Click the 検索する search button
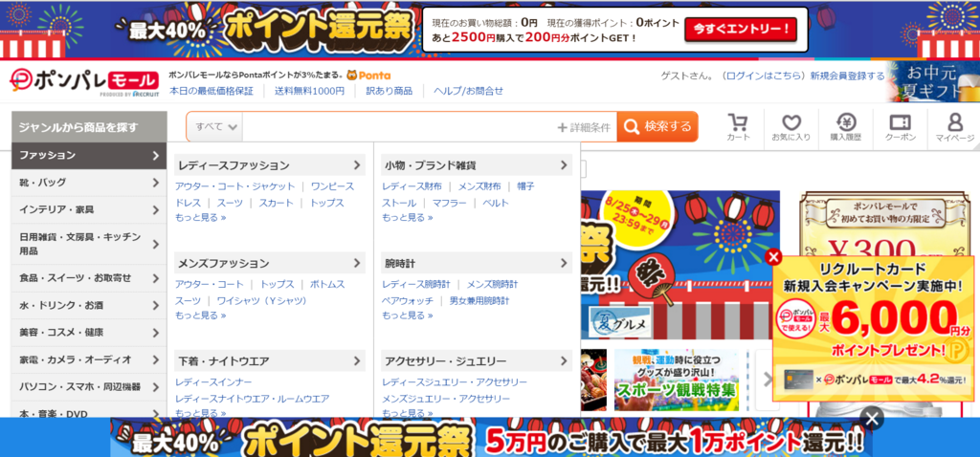The height and width of the screenshot is (457, 980). coord(657,127)
